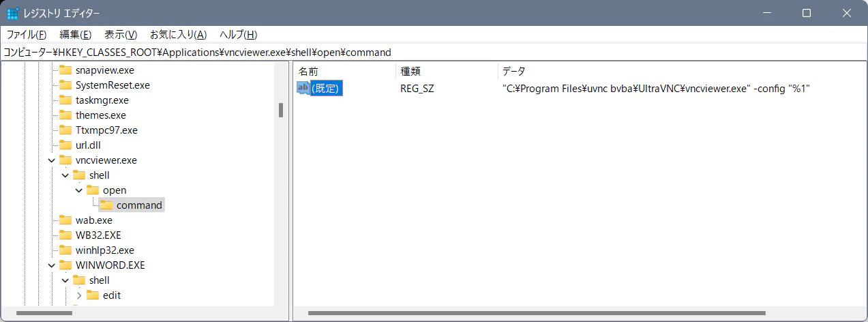This screenshot has width=868, height=322.
Task: Click the folder icon beside url.dll
Action: [65, 145]
